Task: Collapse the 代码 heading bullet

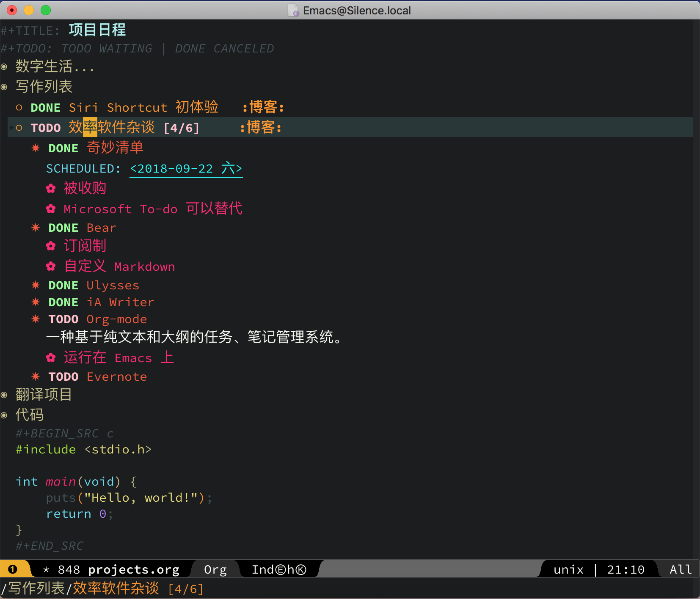Action: [4, 415]
